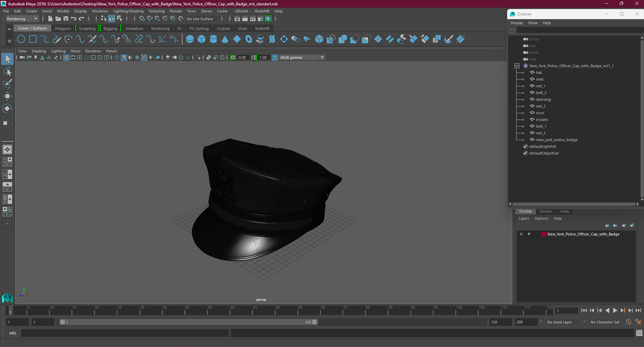Screen dimensions: 644x347
Task: Create a NURBS cylinder from shelf
Action: (213, 39)
